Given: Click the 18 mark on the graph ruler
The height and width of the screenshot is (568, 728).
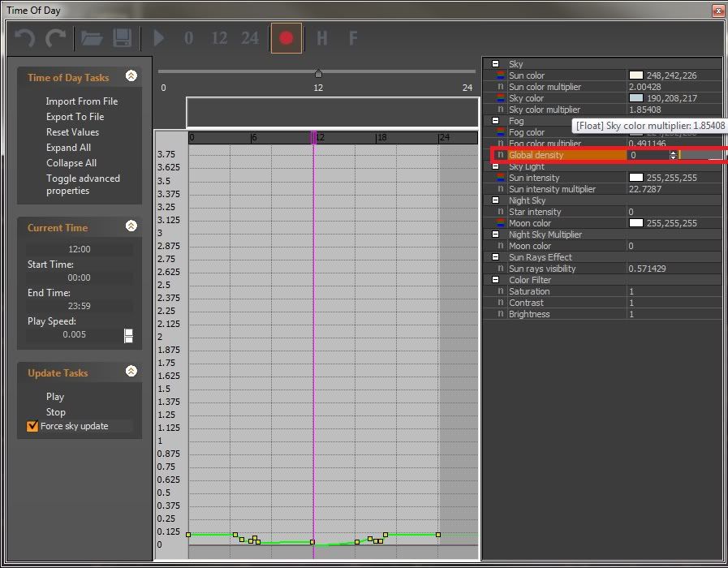Looking at the screenshot, I should click(x=381, y=137).
